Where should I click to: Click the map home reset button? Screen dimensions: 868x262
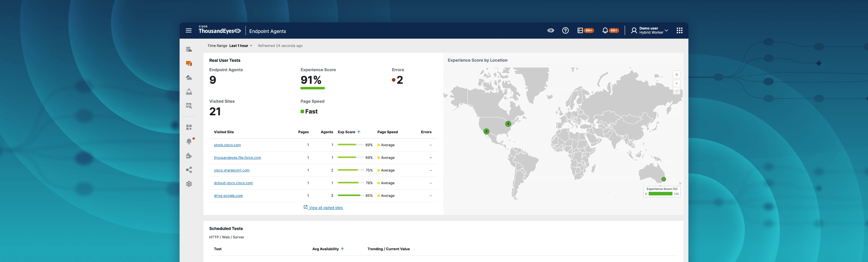[676, 74]
